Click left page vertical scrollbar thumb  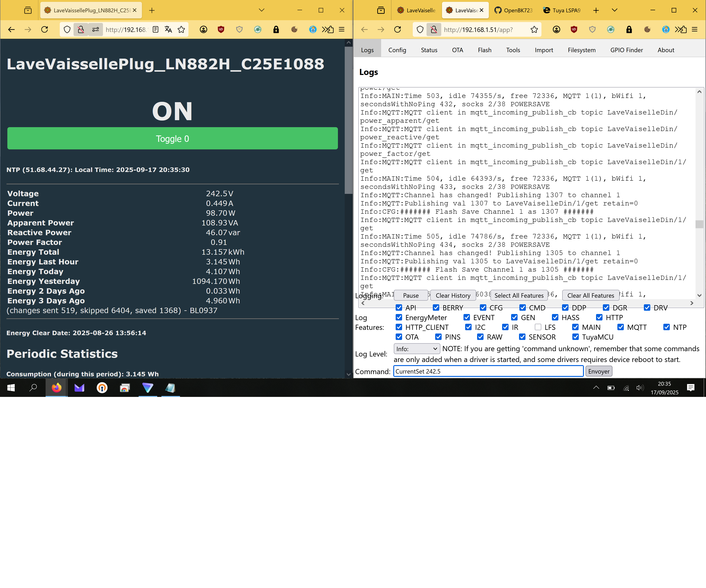tap(348, 120)
